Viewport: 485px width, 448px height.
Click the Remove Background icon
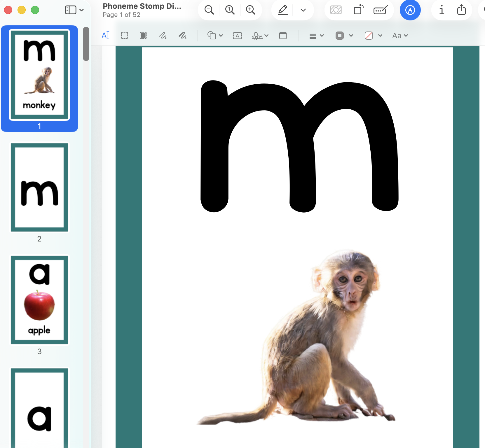(x=336, y=10)
